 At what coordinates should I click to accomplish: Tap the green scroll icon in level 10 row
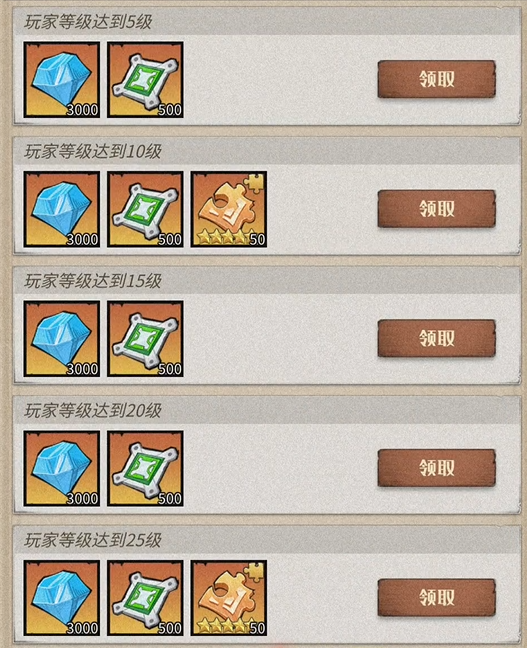(x=145, y=210)
